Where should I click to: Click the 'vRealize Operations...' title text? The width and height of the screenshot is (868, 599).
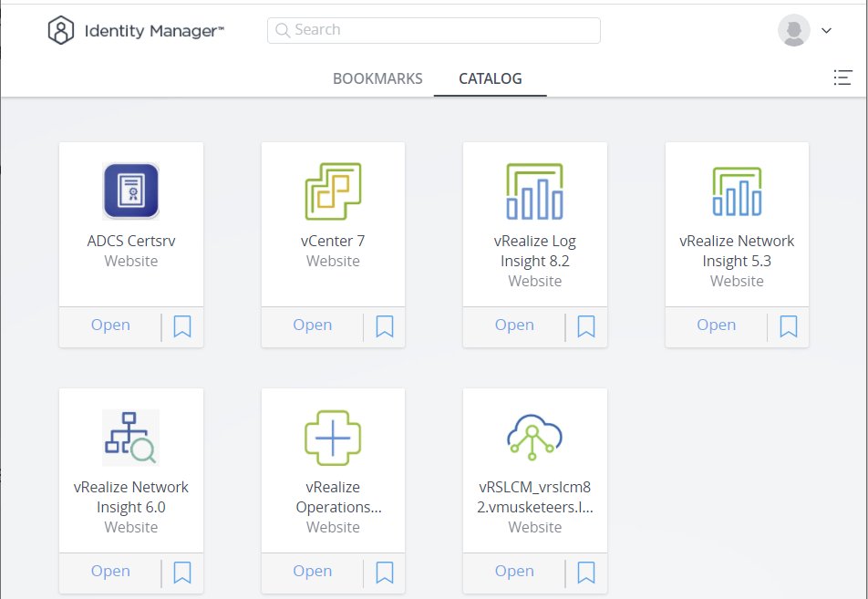coord(338,497)
